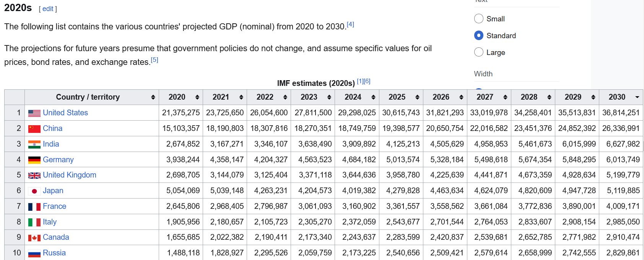Image resolution: width=644 pixels, height=260 pixels.
Task: Open the Russia article link
Action: point(54,253)
